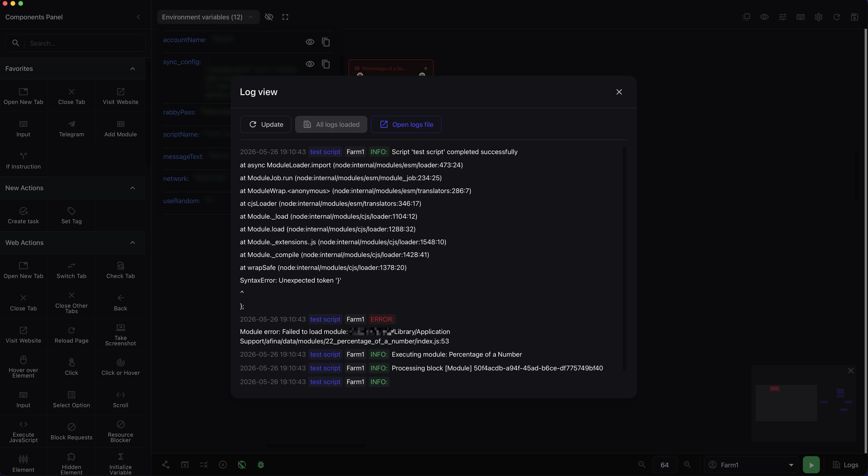Open logs file link button
The height and width of the screenshot is (476, 868).
tap(406, 124)
